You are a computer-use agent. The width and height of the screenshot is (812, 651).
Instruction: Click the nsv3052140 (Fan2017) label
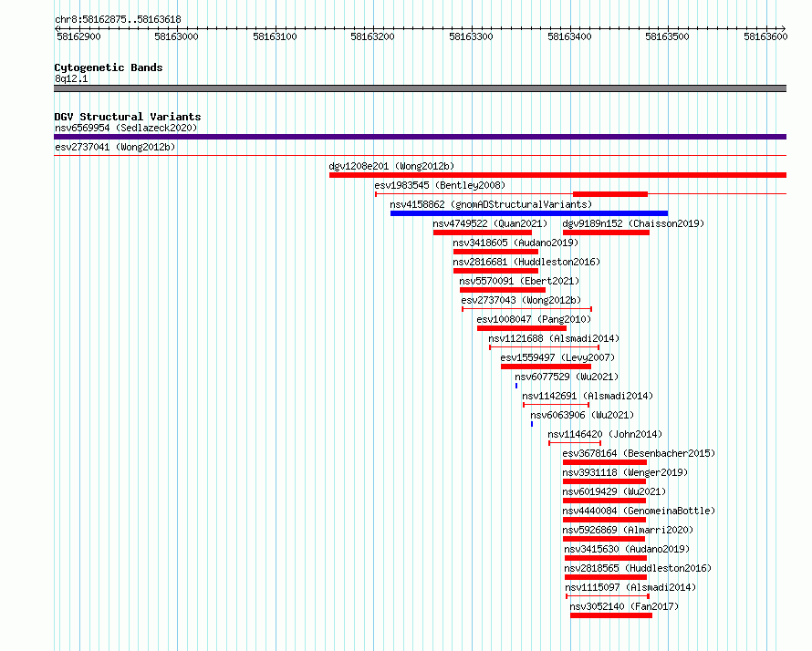point(624,606)
